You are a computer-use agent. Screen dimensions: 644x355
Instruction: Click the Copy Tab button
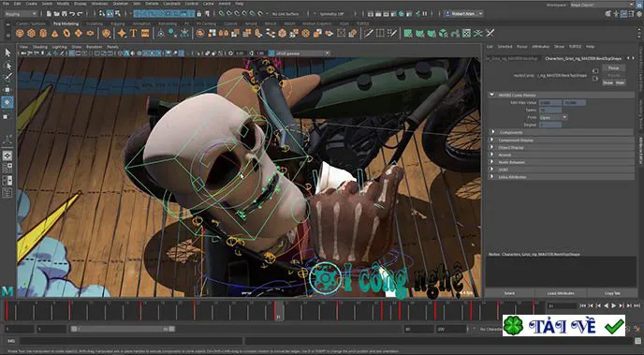pos(612,293)
